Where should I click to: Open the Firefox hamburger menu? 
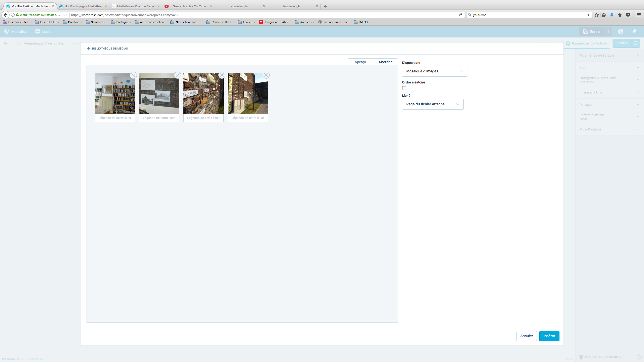638,15
